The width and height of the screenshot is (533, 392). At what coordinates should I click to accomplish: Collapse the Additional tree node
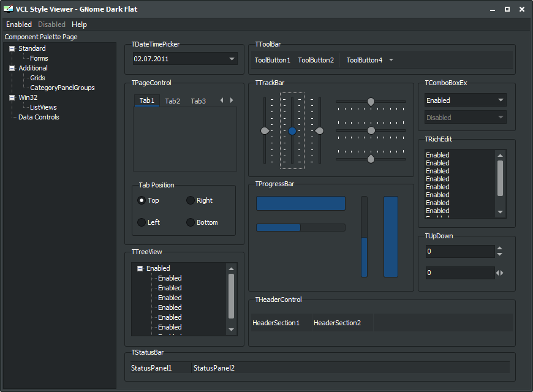click(12, 68)
